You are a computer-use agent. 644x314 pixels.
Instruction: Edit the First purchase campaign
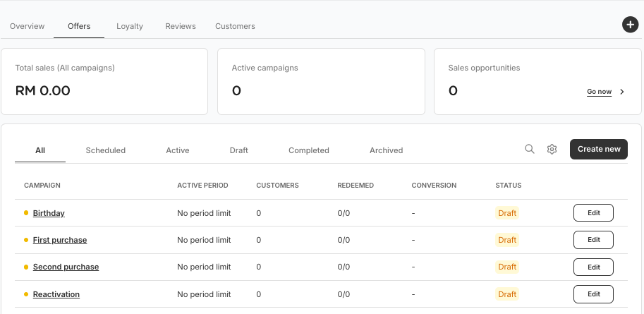593,240
